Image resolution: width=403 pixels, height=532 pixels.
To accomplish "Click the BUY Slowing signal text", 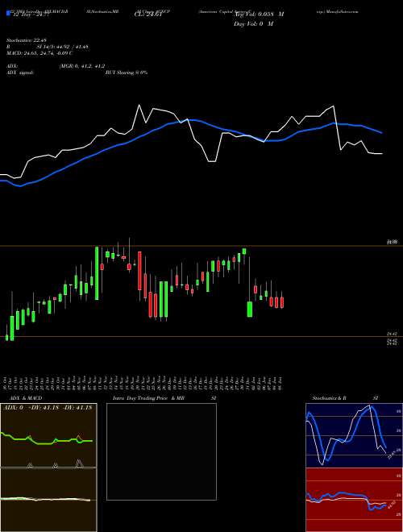I will coord(127,73).
